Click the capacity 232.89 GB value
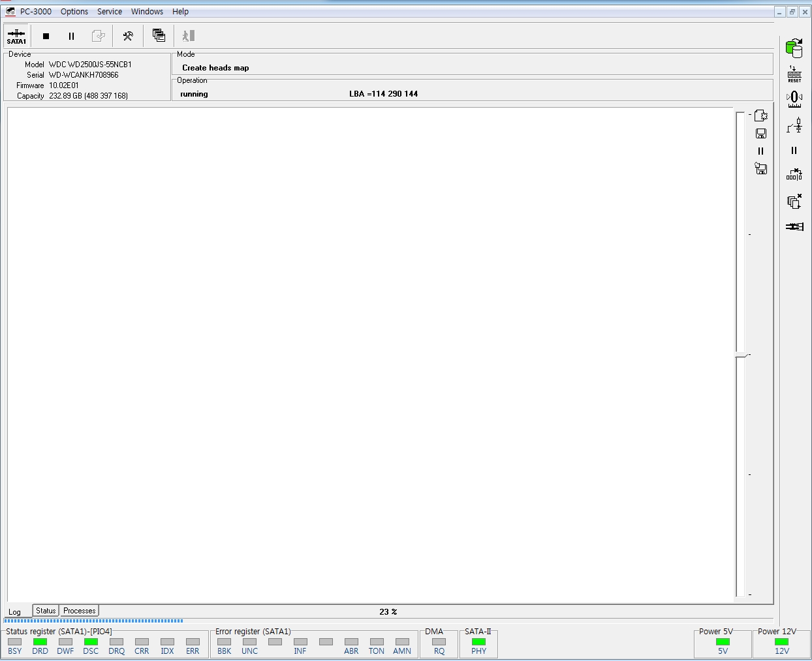812x661 pixels. 88,96
